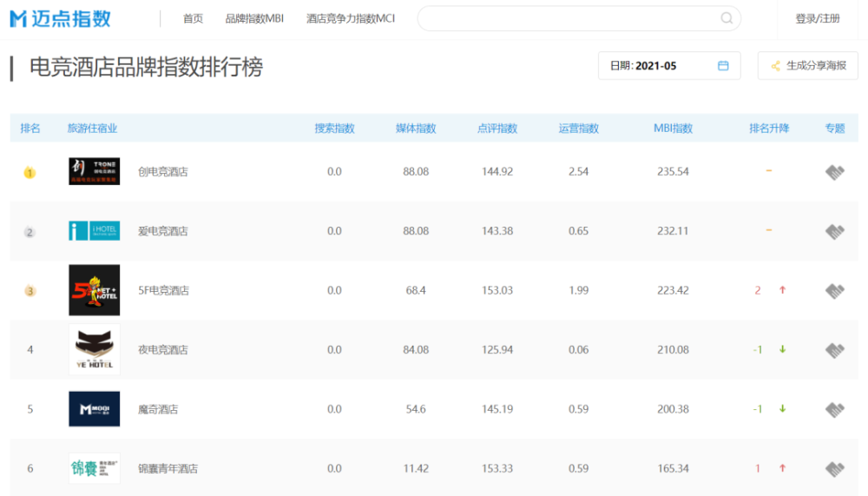The height and width of the screenshot is (496, 868).
Task: Click red up arrow for 5F电竞酒店
Action: (782, 290)
